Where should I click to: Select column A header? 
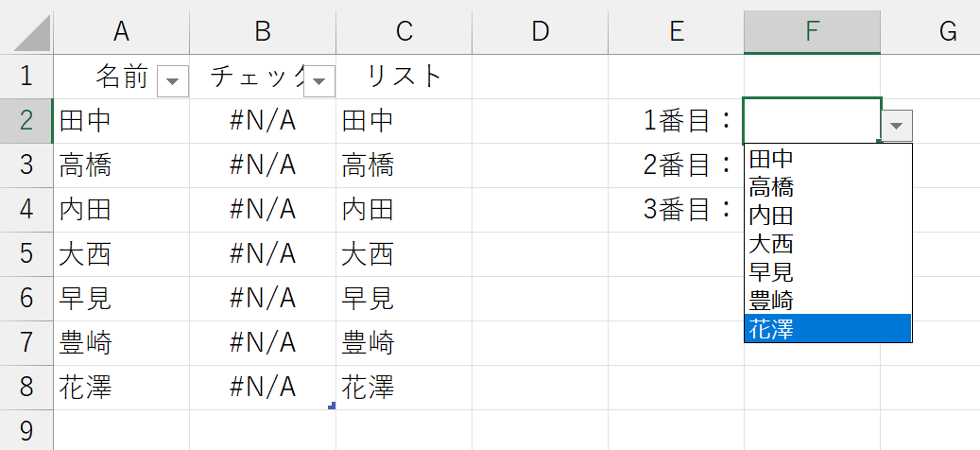[x=121, y=32]
